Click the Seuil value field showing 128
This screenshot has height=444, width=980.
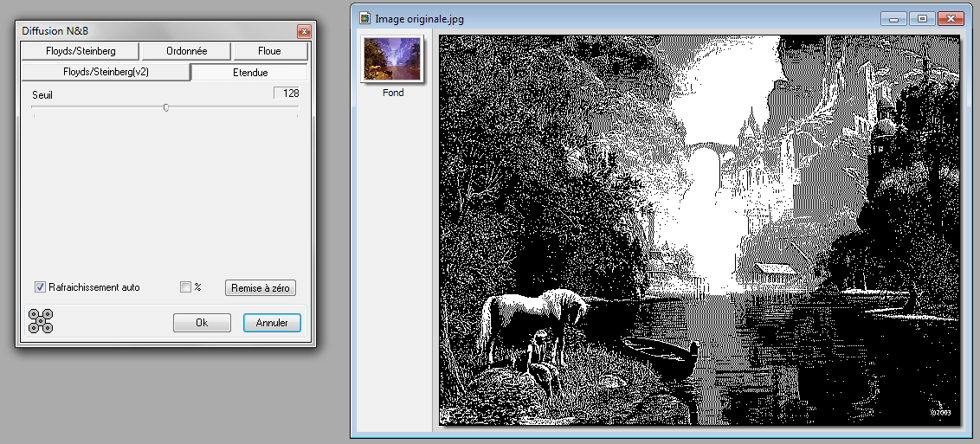287,93
